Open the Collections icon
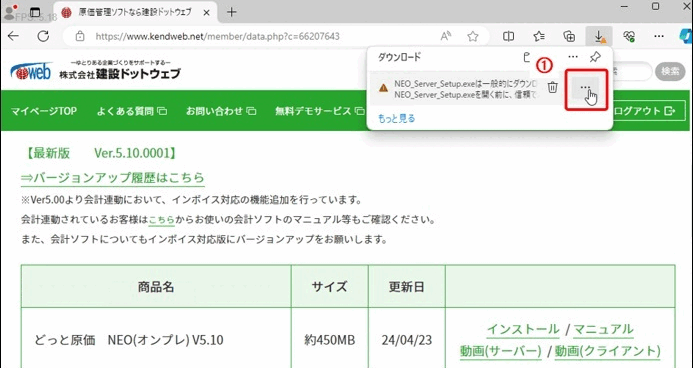The height and width of the screenshot is (368, 693). [x=569, y=36]
